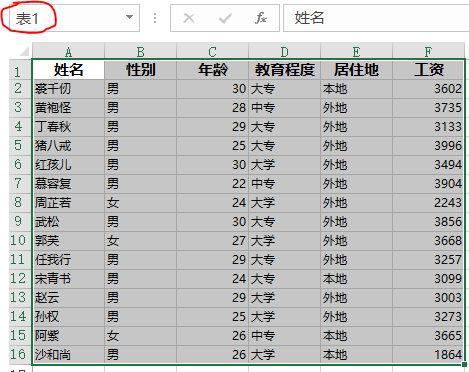Screen dimensions: 469x372
Task: Click the cell 赵云
Action: pos(68,298)
